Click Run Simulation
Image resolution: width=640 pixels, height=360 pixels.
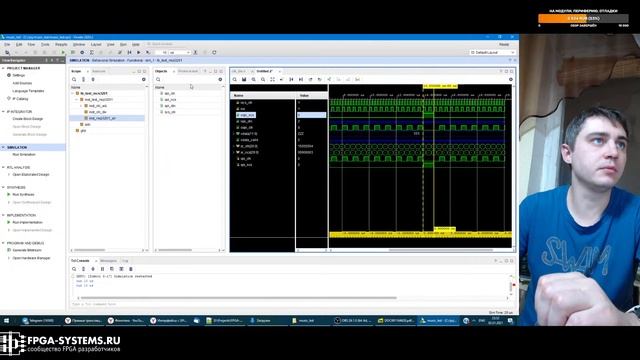tap(24, 154)
